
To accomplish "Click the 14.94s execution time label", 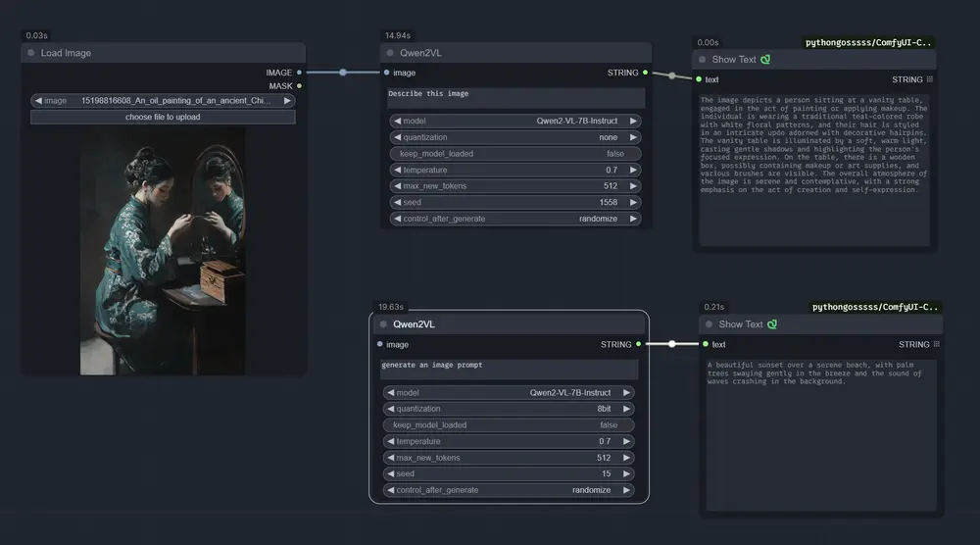I will [x=398, y=35].
